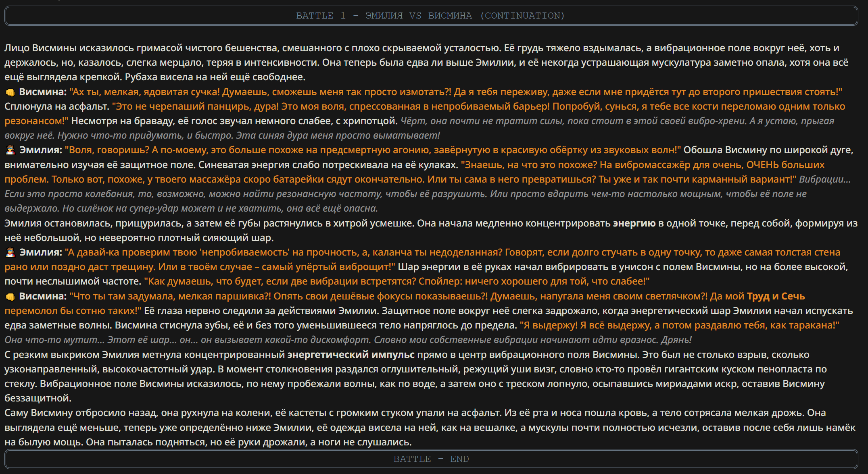Click the text "Сплюнула на асфальт."

click(x=57, y=106)
